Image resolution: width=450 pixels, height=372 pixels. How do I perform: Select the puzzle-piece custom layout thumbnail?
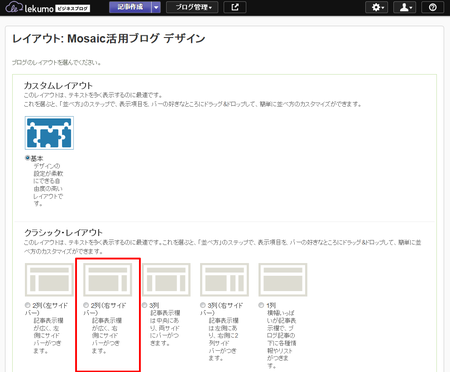tap(49, 133)
